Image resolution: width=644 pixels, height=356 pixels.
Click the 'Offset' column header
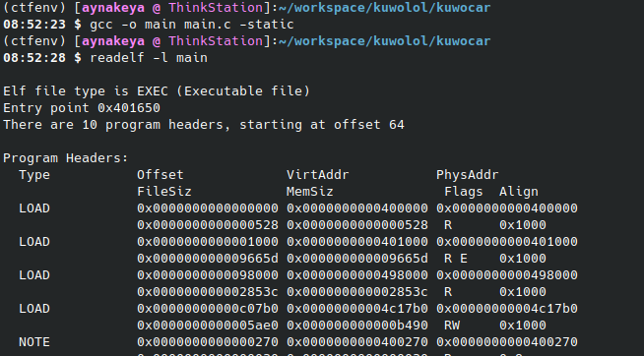pyautogui.click(x=161, y=175)
